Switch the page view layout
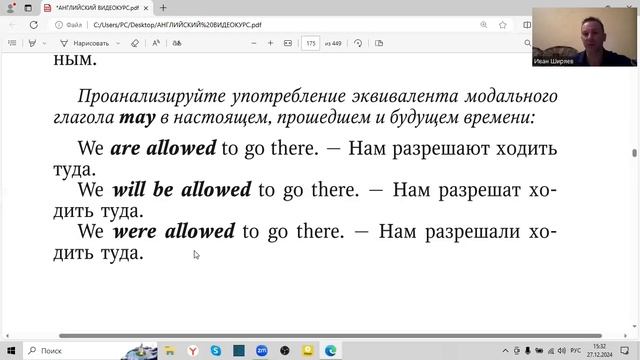The image size is (640, 360). pos(379,43)
